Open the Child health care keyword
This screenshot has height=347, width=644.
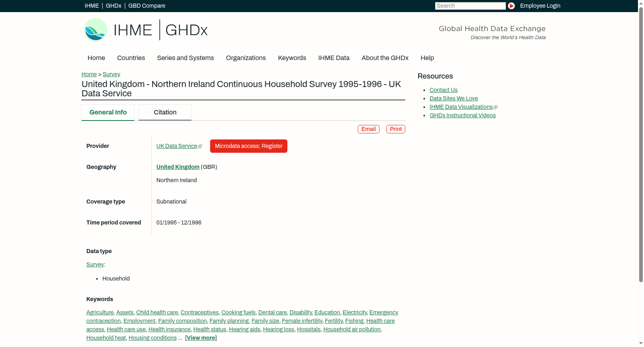pyautogui.click(x=157, y=312)
